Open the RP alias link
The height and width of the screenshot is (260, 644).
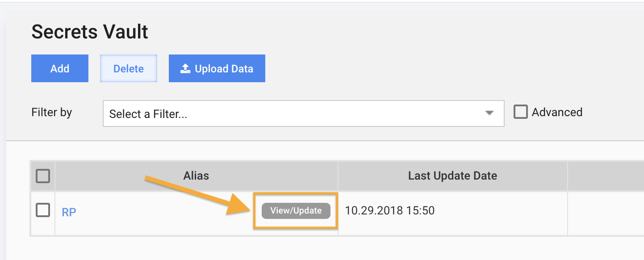click(x=69, y=212)
